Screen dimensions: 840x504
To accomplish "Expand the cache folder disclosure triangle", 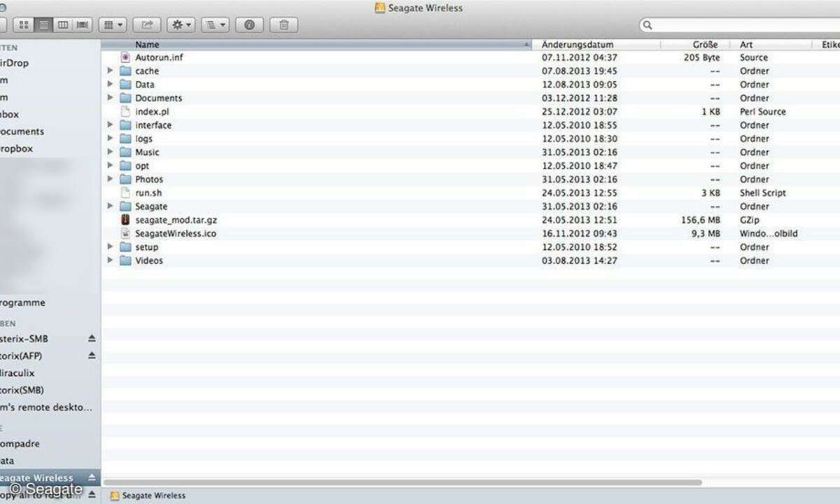I will pyautogui.click(x=110, y=71).
